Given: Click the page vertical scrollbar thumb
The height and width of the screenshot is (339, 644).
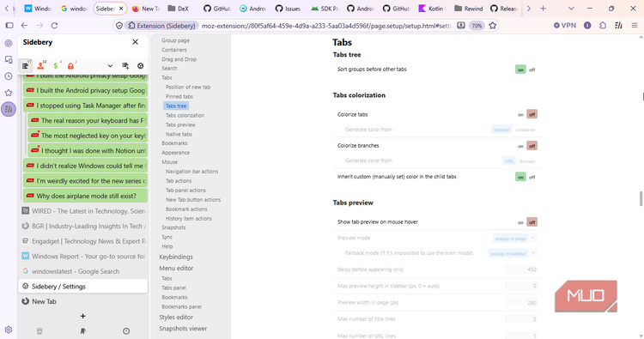Looking at the screenshot, I should point(641,198).
